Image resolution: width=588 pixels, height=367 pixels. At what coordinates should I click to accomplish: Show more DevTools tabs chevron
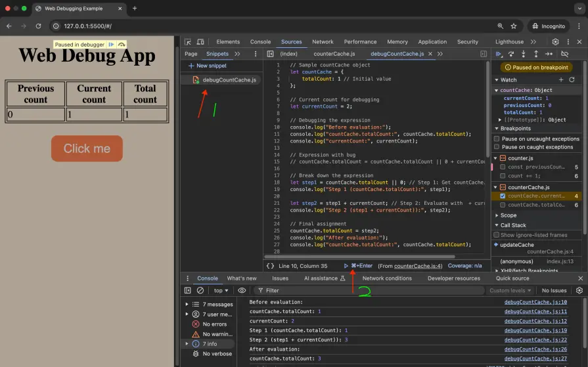point(533,41)
